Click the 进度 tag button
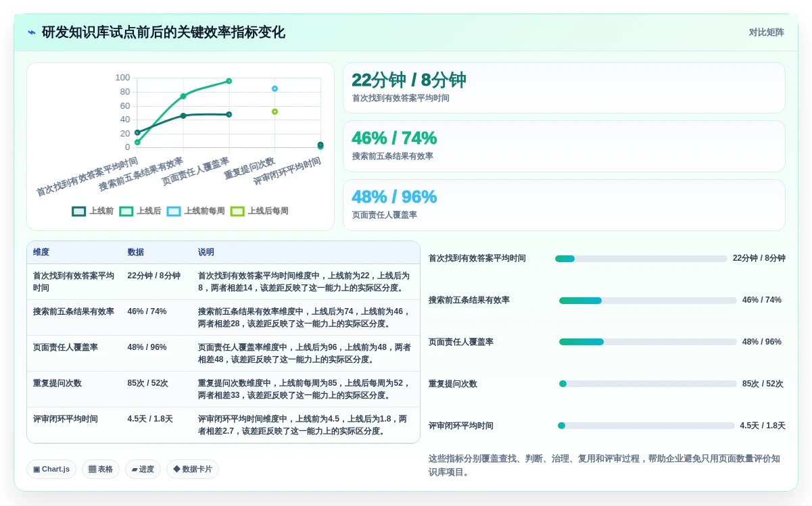This screenshot has width=812, height=506. click(x=143, y=469)
